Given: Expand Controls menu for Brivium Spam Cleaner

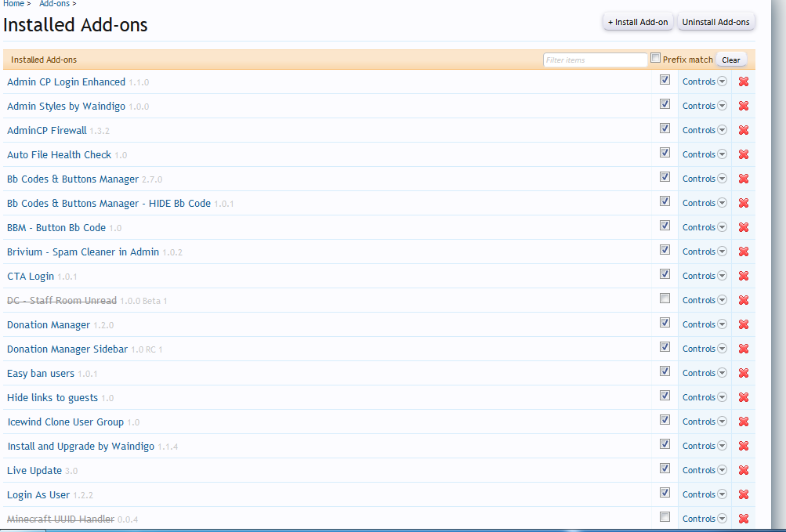Looking at the screenshot, I should click(704, 252).
